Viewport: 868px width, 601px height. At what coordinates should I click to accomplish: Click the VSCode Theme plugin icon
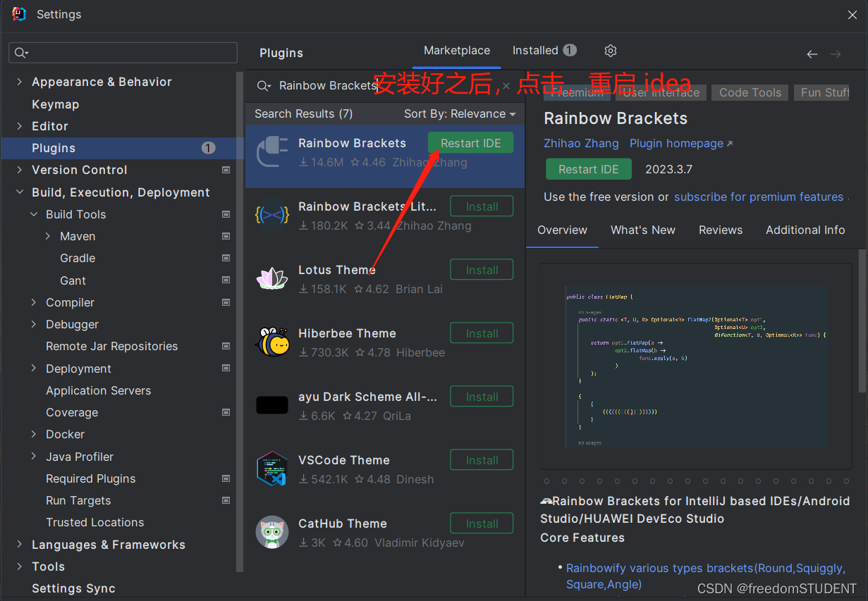pos(272,469)
